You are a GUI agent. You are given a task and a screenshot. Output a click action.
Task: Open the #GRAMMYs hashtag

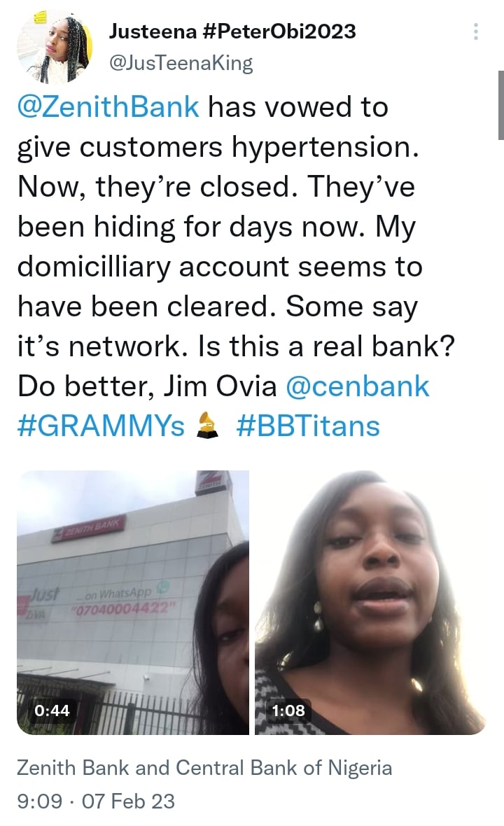tap(101, 426)
